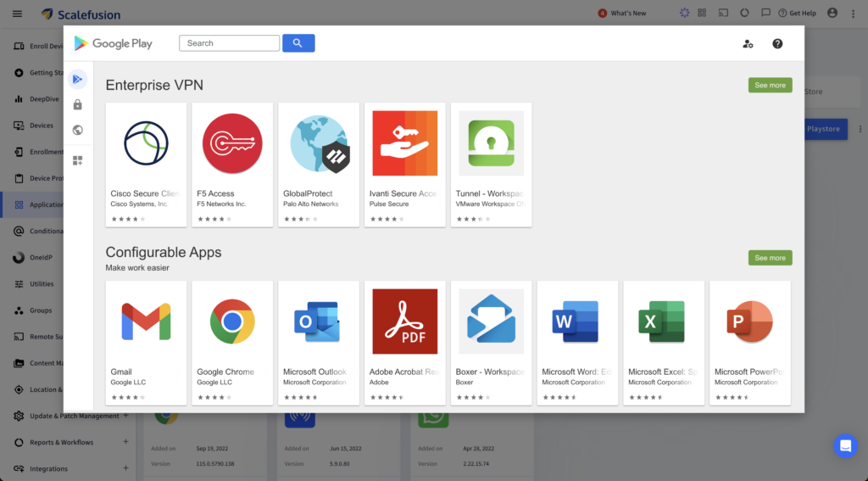The width and height of the screenshot is (868, 481).
Task: Click the Playstore button behind the dialog
Action: tap(826, 129)
